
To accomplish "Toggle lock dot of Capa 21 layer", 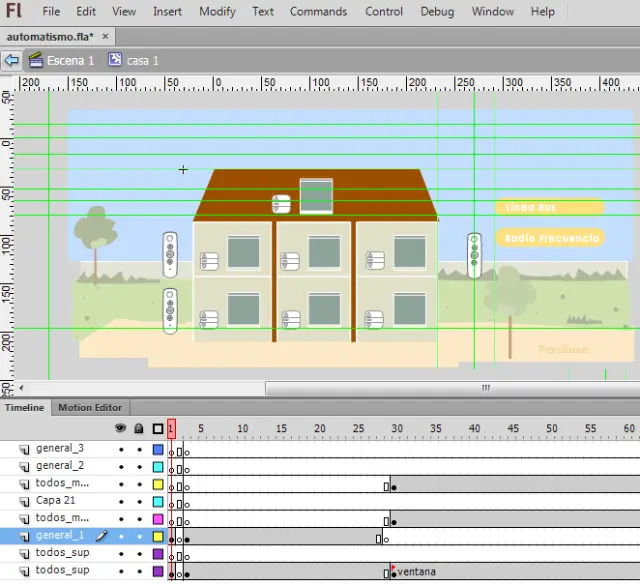I will point(139,501).
